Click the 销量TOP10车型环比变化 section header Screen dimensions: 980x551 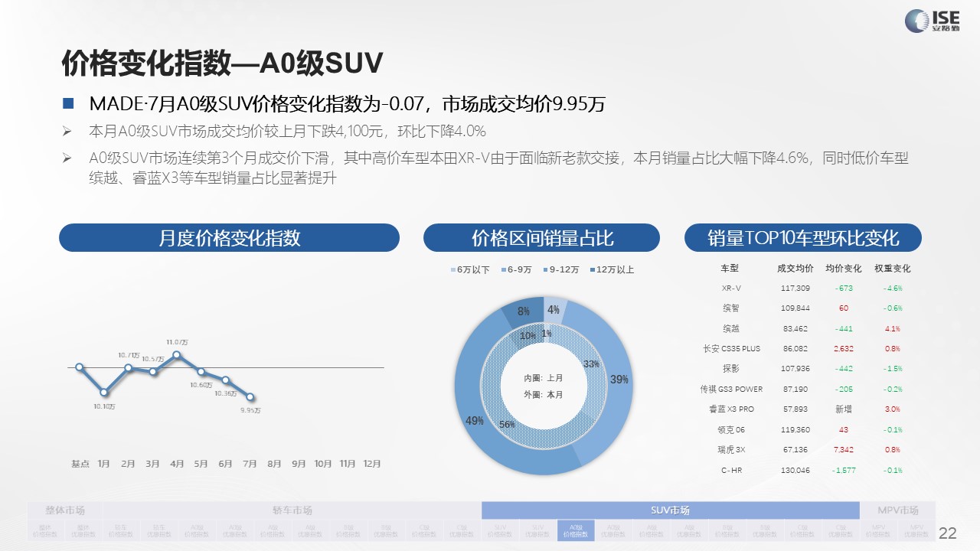[802, 237]
